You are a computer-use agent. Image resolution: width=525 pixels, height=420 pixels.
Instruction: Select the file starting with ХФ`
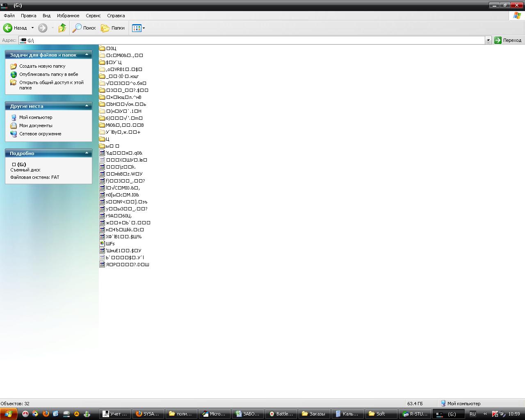(121, 237)
